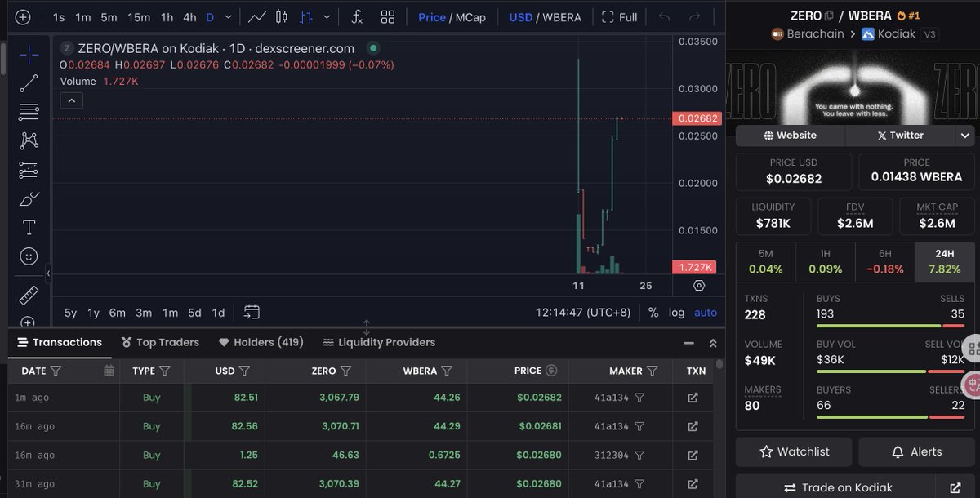
Task: Copy the ZERO token address
Action: pos(829,16)
